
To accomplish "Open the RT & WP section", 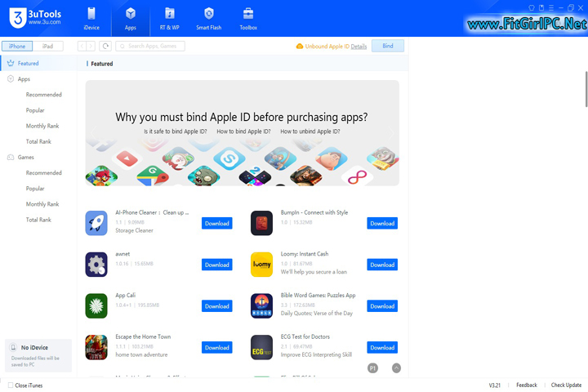I will pos(169,14).
